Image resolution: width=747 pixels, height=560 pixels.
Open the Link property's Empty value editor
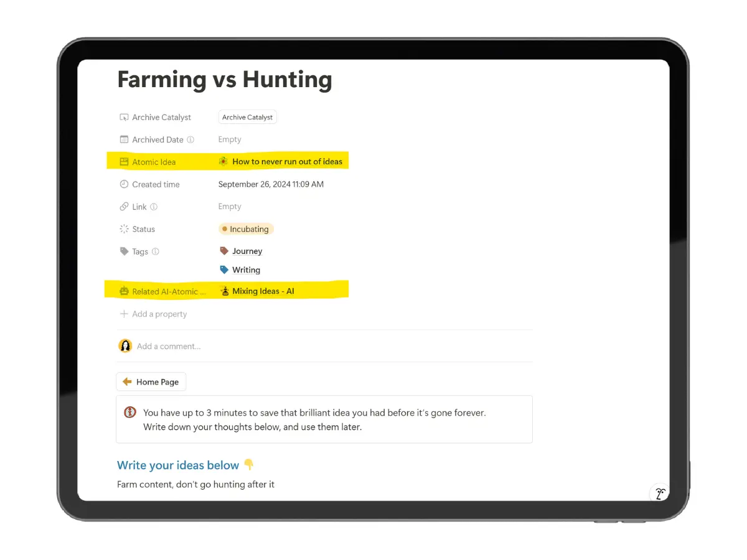230,206
